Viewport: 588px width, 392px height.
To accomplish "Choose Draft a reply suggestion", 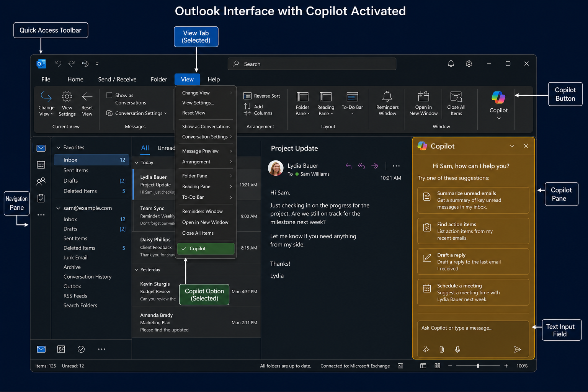I will click(473, 261).
